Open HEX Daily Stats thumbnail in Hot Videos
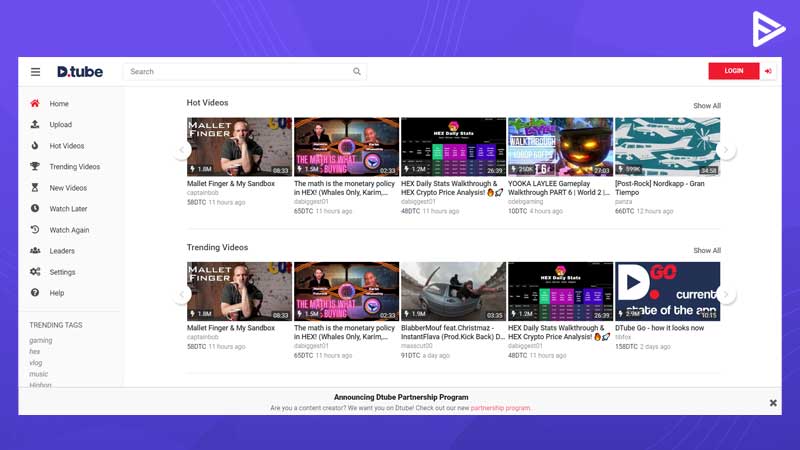800x450 pixels. pyautogui.click(x=454, y=147)
